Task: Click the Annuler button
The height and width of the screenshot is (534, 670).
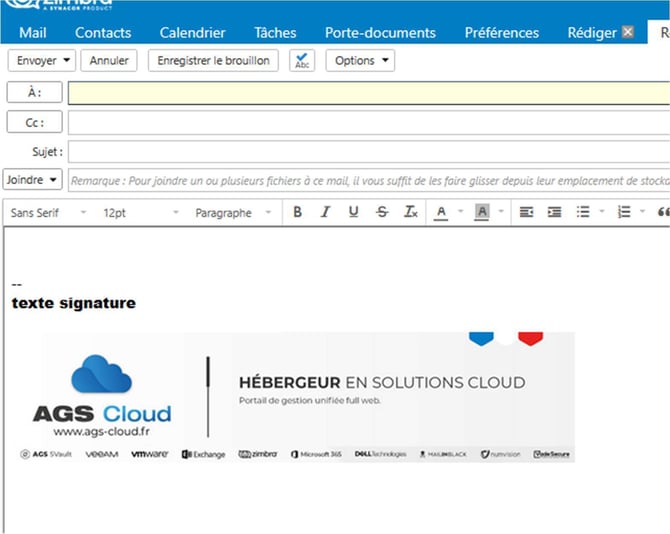Action: [x=109, y=61]
